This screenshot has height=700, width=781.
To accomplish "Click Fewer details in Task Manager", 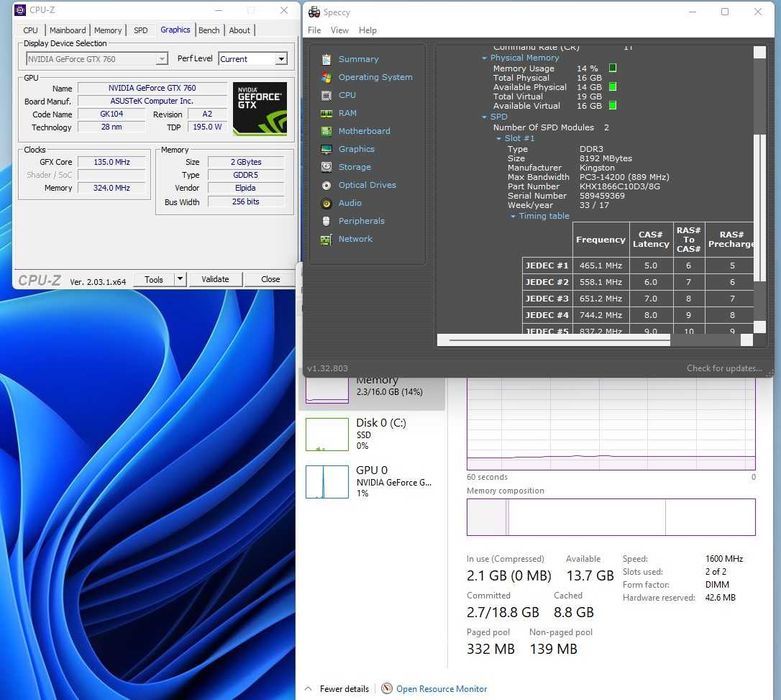I will (344, 689).
